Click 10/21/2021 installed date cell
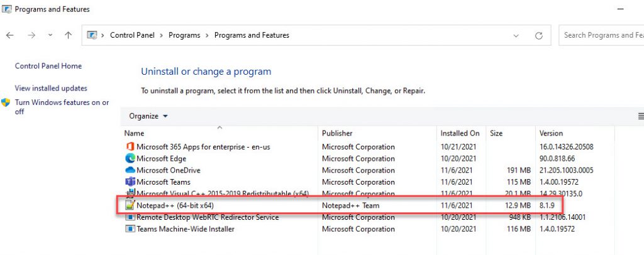 pos(458,147)
